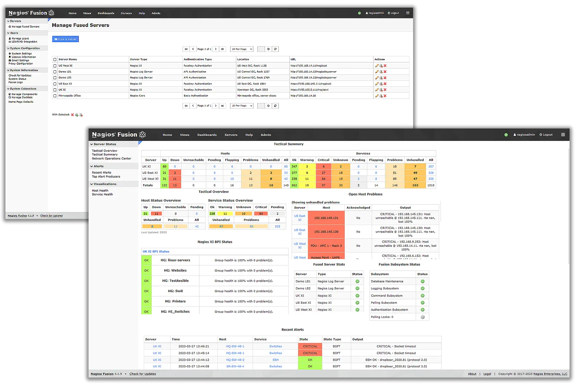Click nagiosadmin user link in front window
This screenshot has width=575, height=392.
[524, 135]
